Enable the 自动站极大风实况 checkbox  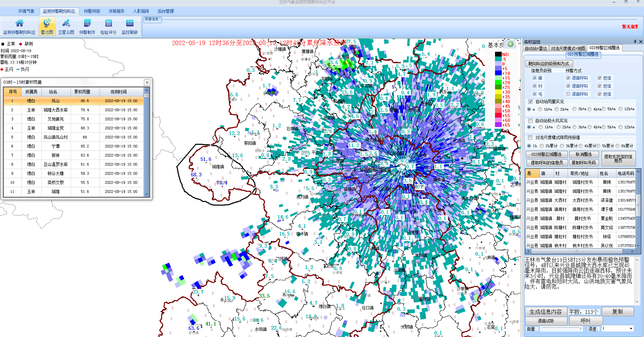tap(530, 121)
